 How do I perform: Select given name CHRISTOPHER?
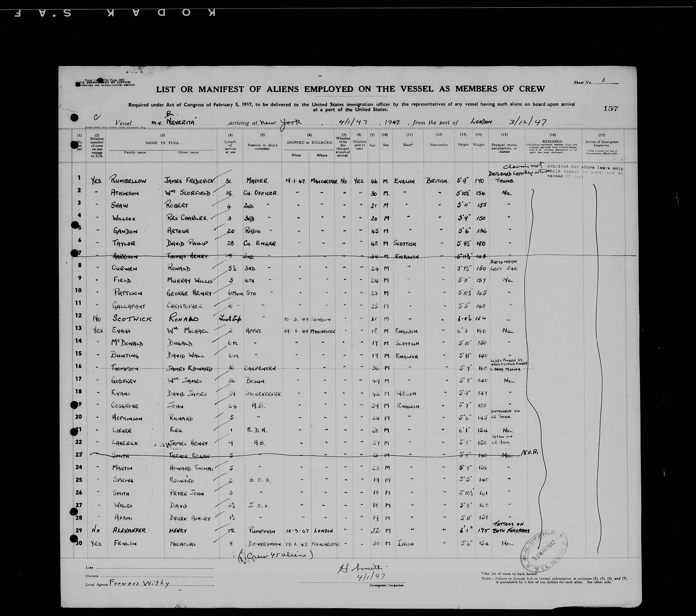[x=185, y=306]
